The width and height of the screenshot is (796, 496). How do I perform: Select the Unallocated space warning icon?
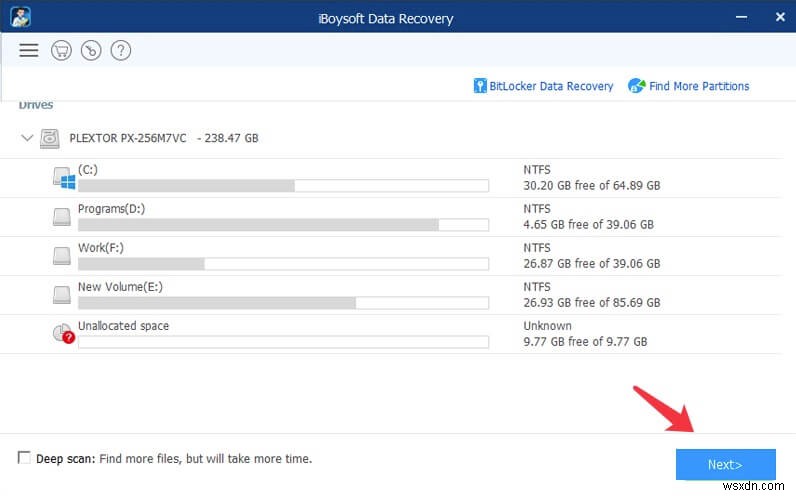pyautogui.click(x=64, y=334)
